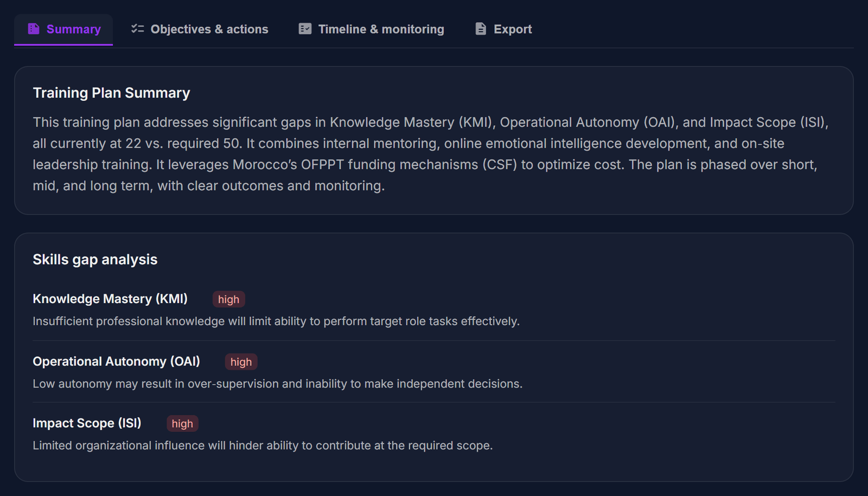
Task: Open the Timeline & monitoring tab
Action: tap(371, 29)
